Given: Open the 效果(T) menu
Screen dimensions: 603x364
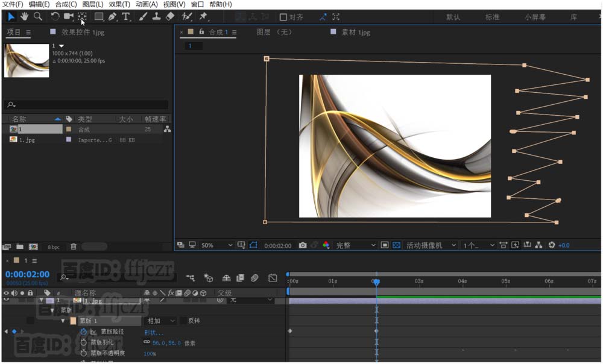Looking at the screenshot, I should (x=119, y=4).
